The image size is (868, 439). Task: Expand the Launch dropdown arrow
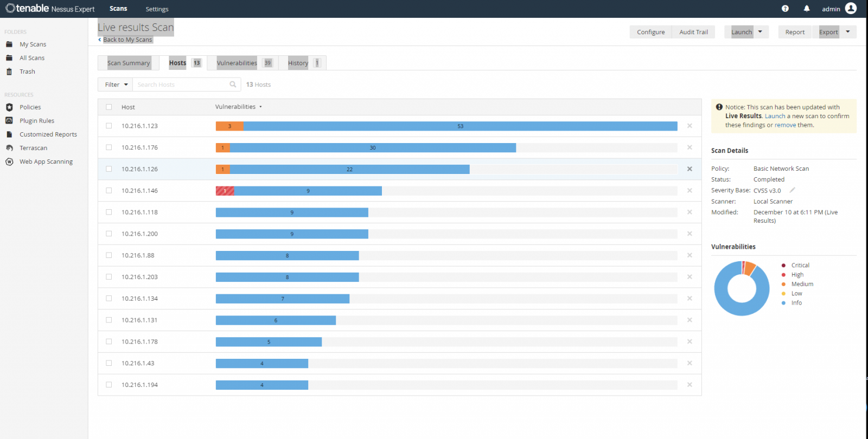click(760, 32)
